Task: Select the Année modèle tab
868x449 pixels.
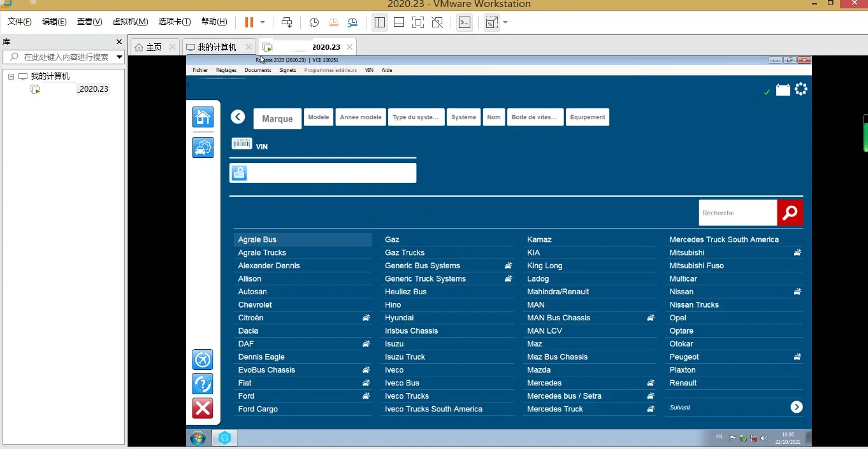Action: pyautogui.click(x=361, y=117)
